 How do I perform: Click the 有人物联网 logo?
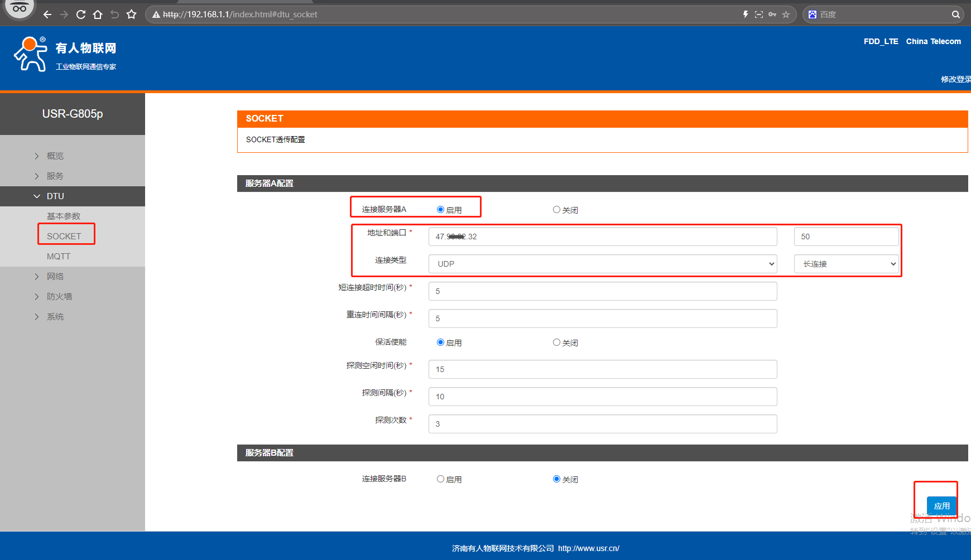(65, 54)
